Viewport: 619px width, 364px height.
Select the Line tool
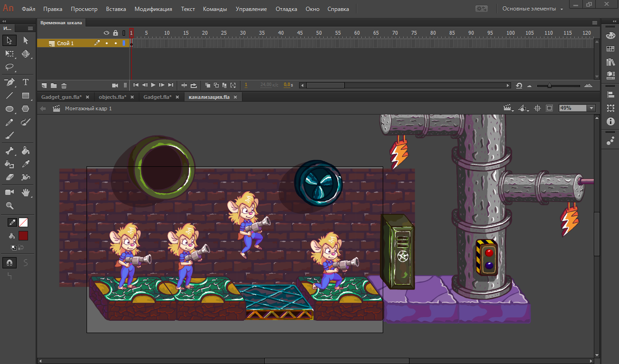pos(10,96)
